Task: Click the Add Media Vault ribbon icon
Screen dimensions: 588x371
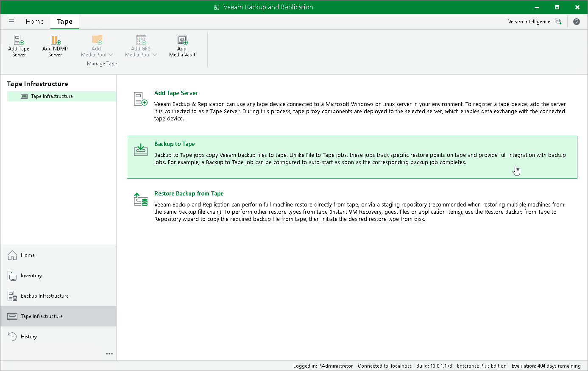Action: pos(182,40)
